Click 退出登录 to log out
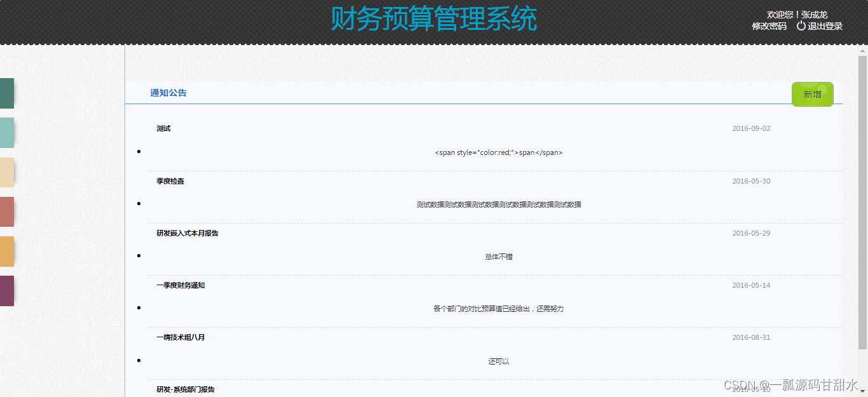The width and height of the screenshot is (868, 397). pos(824,26)
